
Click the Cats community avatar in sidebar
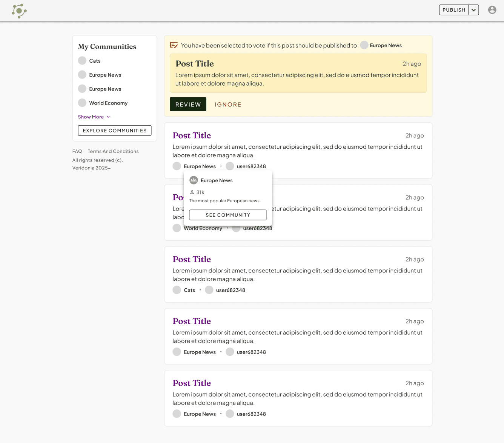[82, 61]
